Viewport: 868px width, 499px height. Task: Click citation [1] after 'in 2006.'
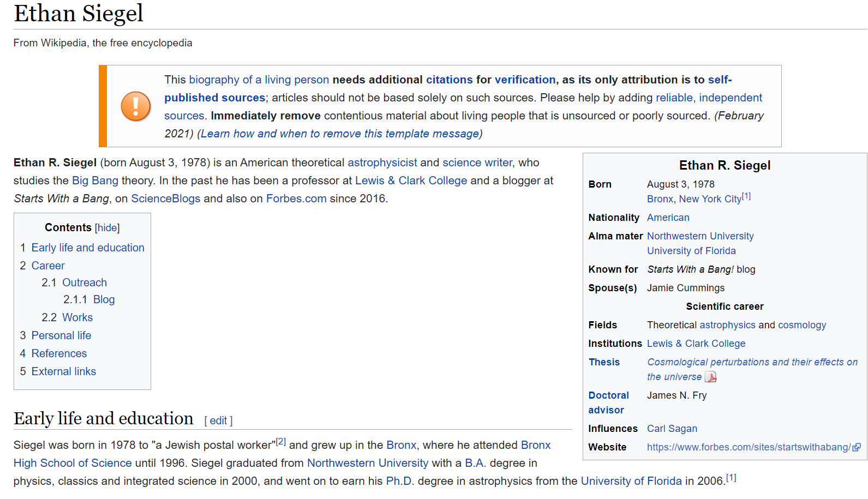(x=731, y=478)
